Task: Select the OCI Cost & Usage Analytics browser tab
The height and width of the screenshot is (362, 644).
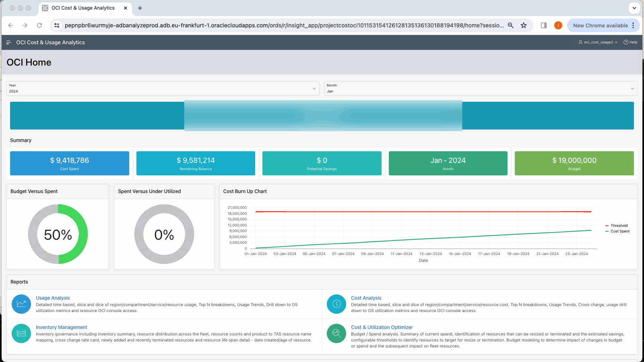Action: [83, 8]
